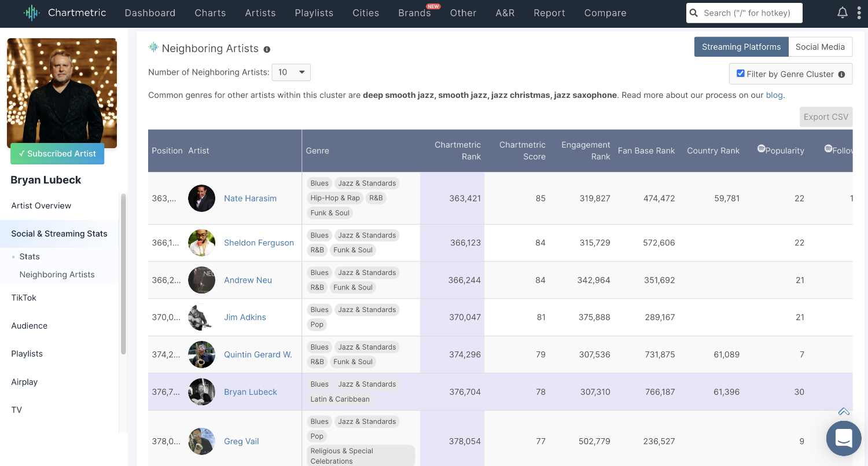Screen dimensions: 868x466
Task: Open the blog link
Action: [774, 95]
